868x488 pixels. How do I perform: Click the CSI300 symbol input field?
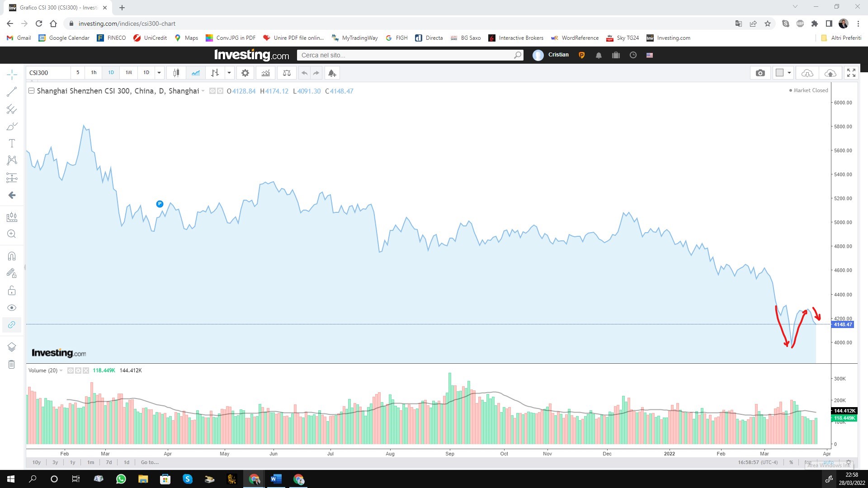coord(49,73)
